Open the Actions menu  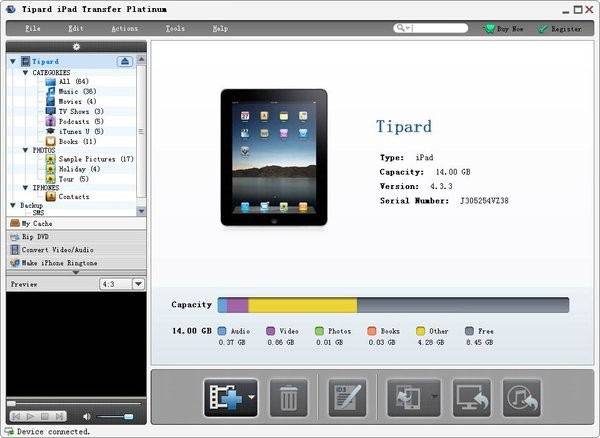coord(125,29)
